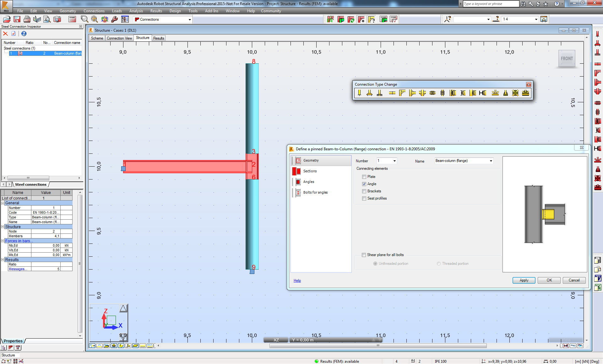Click the Inspector horizontal scrollbar thumb
The width and height of the screenshot is (603, 364).
(28, 178)
